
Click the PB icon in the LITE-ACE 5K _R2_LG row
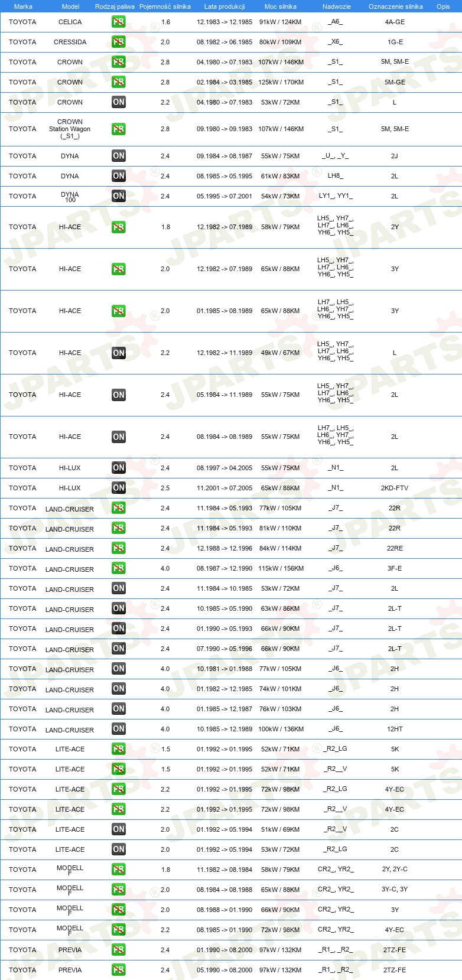coord(119,749)
